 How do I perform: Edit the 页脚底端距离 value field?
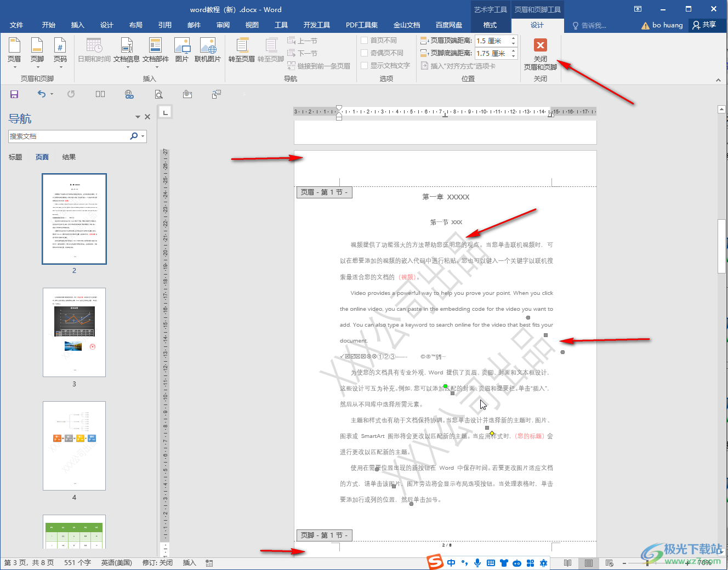coord(492,54)
